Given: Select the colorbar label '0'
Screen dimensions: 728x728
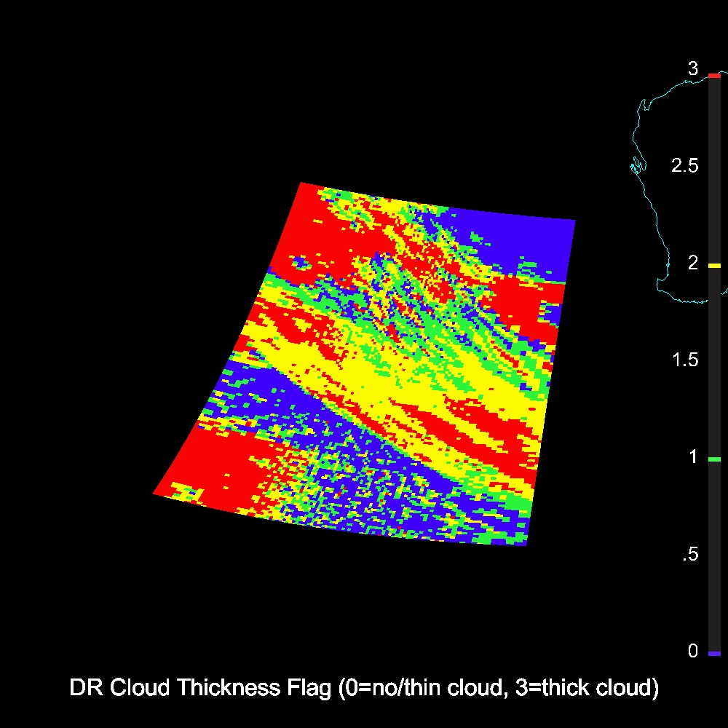Looking at the screenshot, I should [x=693, y=651].
